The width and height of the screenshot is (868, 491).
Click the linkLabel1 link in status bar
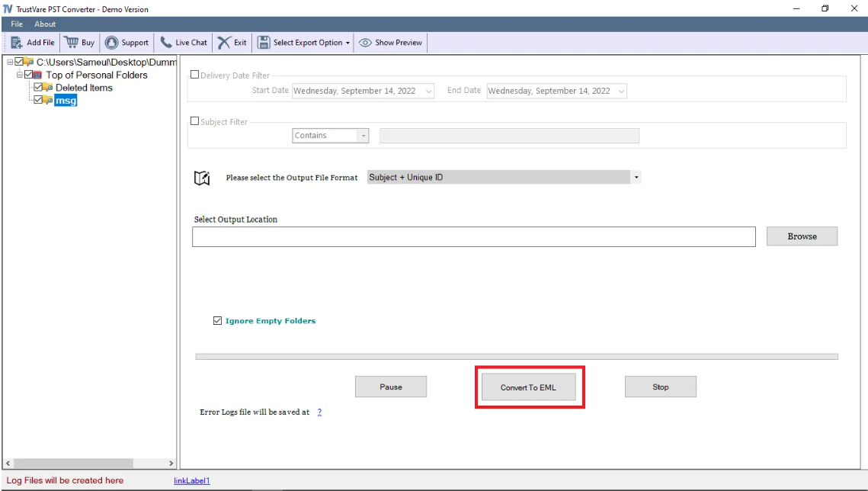pyautogui.click(x=191, y=480)
